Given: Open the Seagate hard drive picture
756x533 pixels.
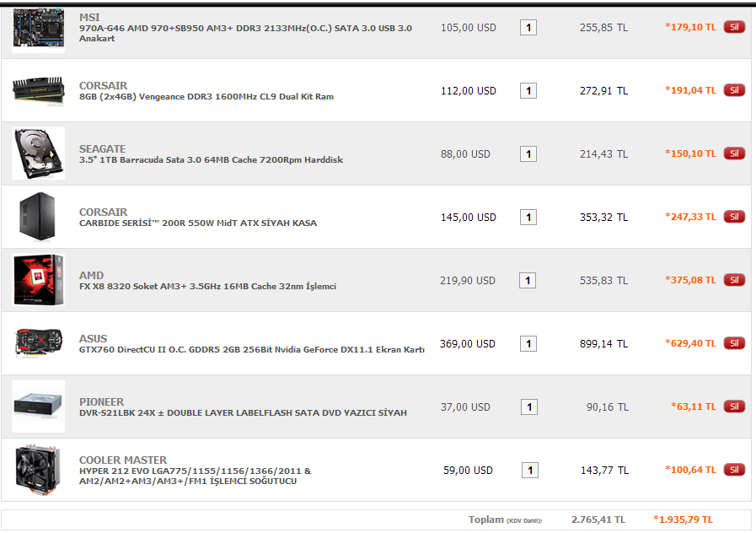Looking at the screenshot, I should [x=38, y=153].
